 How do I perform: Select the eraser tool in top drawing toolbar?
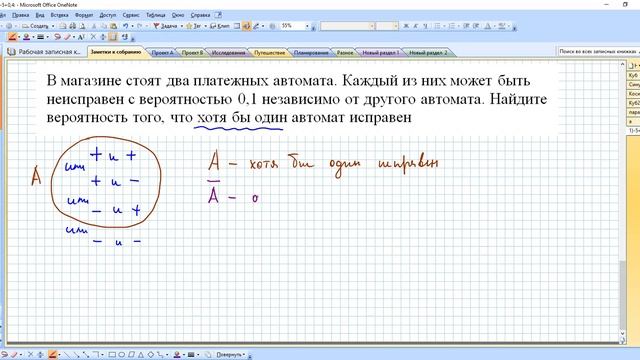click(x=67, y=37)
